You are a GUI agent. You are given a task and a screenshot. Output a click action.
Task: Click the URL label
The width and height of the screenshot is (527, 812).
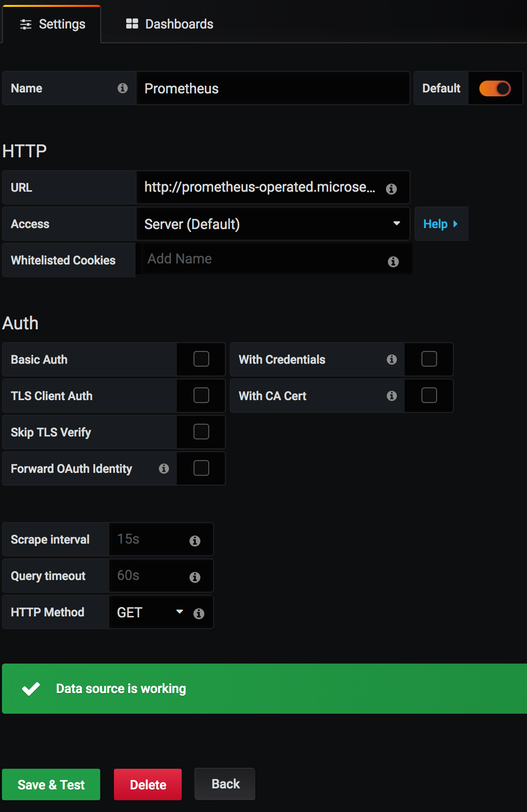coord(21,187)
